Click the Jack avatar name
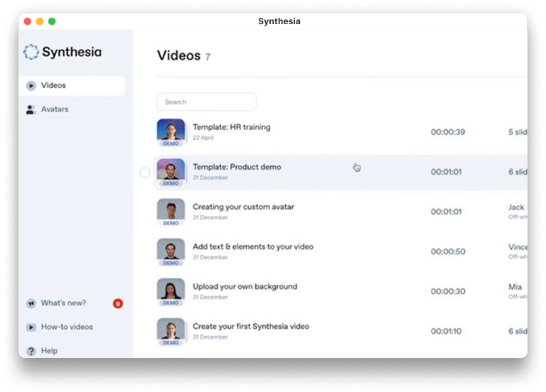Screen dimensions: 546x392 pyautogui.click(x=516, y=207)
